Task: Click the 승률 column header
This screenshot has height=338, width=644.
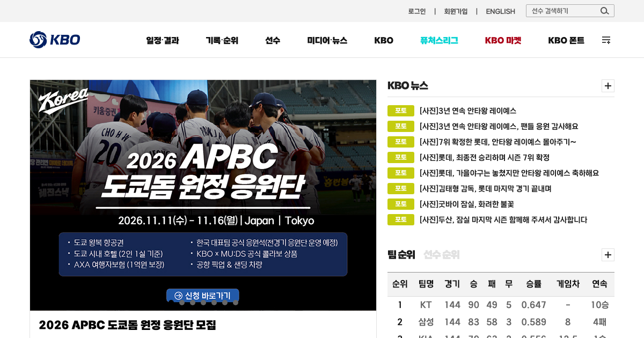Action: 533,284
